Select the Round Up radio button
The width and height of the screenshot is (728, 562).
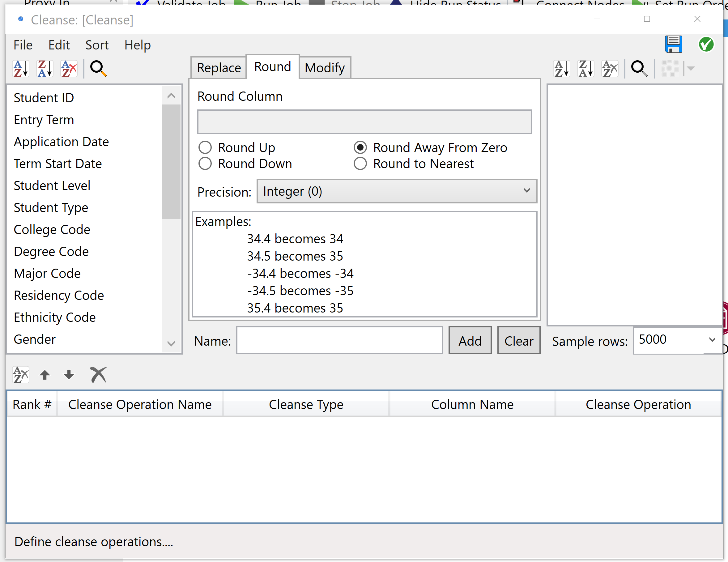(x=205, y=147)
